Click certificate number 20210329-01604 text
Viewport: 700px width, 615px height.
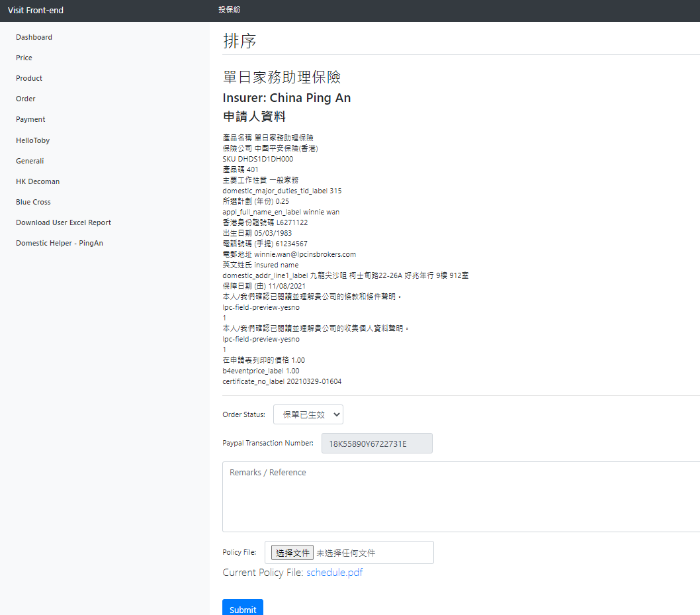314,381
